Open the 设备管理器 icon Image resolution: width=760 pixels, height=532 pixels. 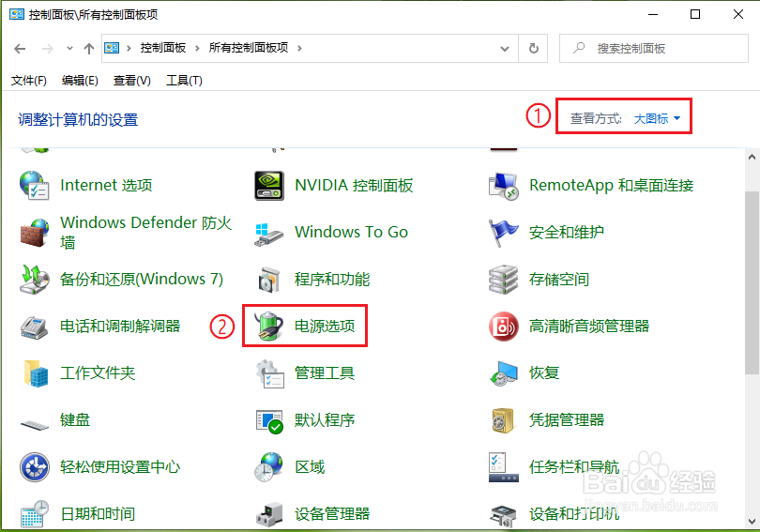click(269, 514)
